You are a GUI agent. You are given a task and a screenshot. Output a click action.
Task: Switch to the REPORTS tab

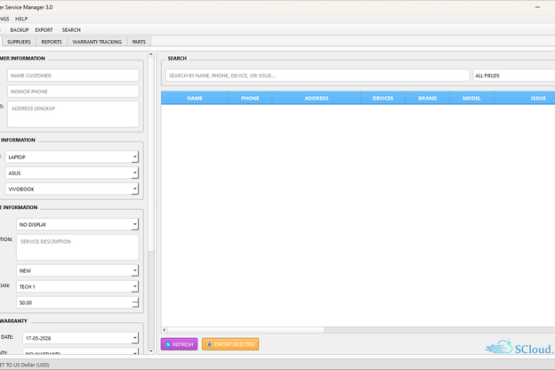click(52, 42)
